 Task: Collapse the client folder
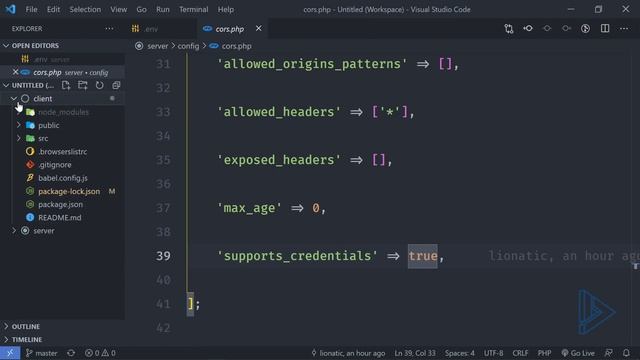pyautogui.click(x=14, y=98)
